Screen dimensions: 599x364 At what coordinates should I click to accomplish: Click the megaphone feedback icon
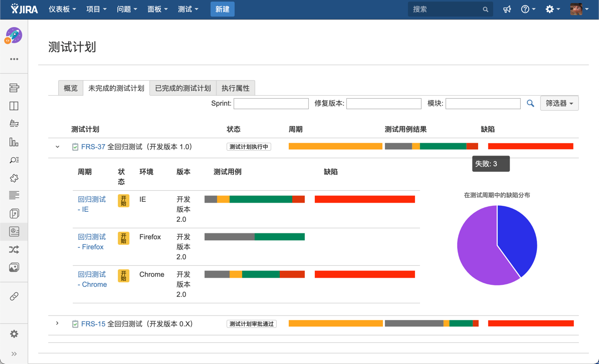click(507, 9)
